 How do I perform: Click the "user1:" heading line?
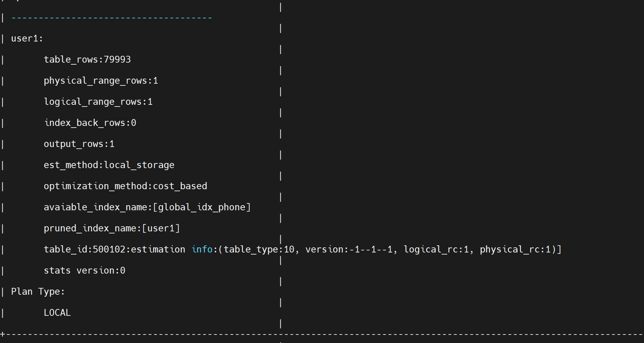coord(27,38)
